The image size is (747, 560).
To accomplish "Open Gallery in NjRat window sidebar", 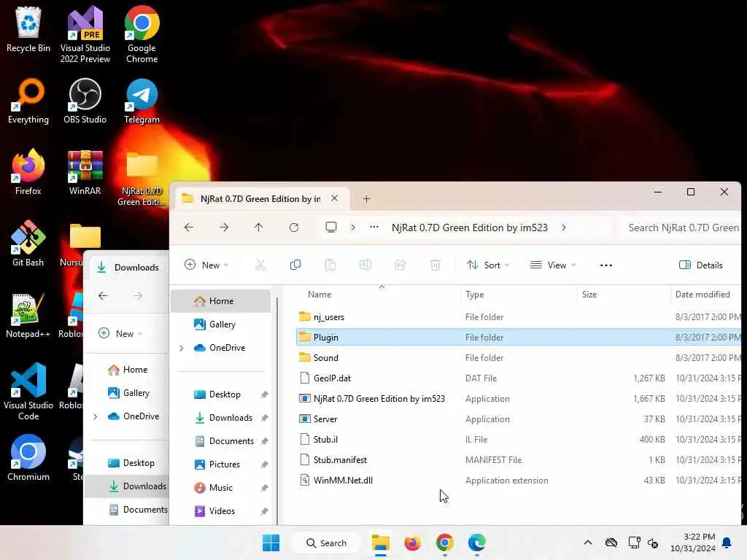I will [220, 324].
